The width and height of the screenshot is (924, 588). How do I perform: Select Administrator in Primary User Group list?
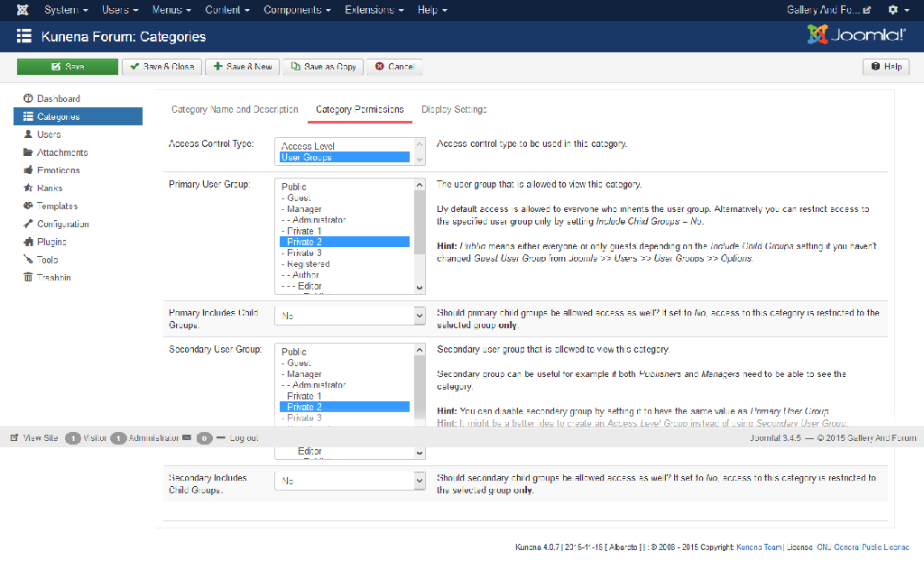tap(344, 220)
